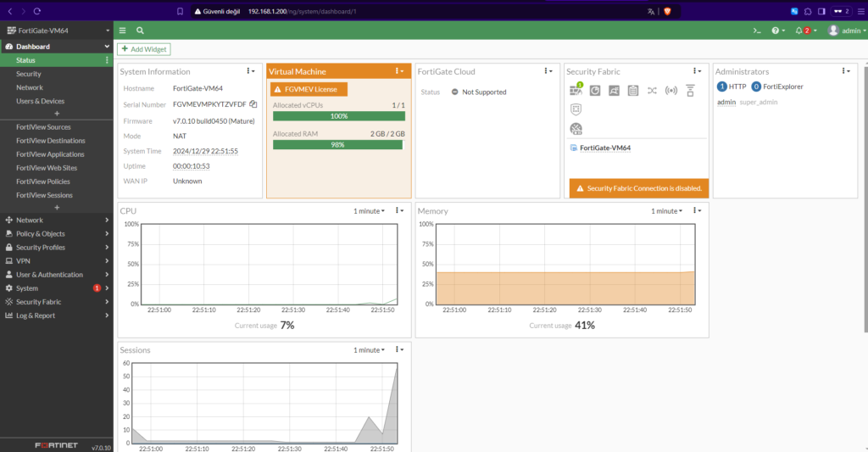Open the Security dashboard
The width and height of the screenshot is (868, 452).
[57, 74]
